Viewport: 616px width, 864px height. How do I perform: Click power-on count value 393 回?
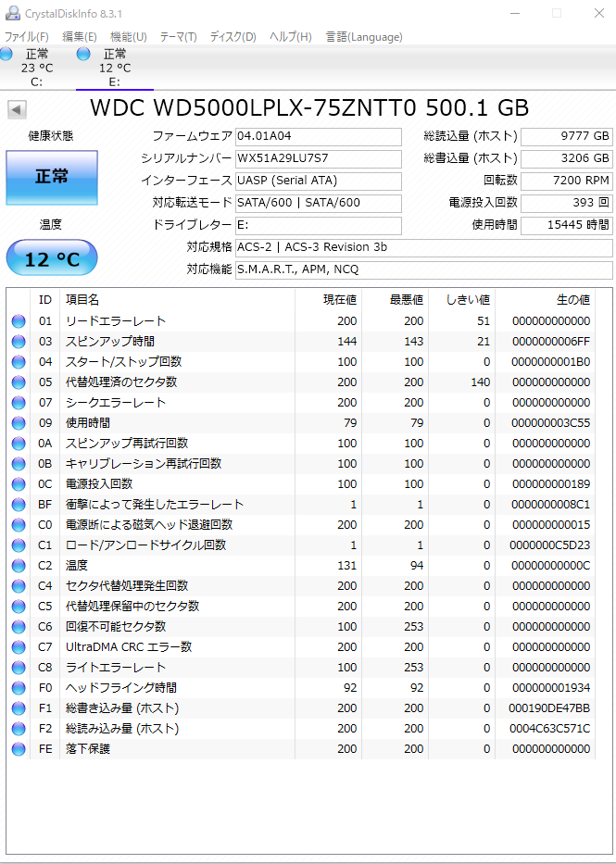click(x=566, y=204)
